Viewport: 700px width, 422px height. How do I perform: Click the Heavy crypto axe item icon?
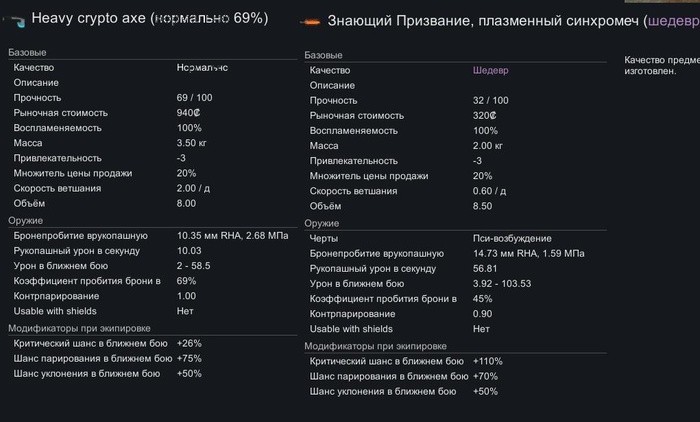(16, 19)
